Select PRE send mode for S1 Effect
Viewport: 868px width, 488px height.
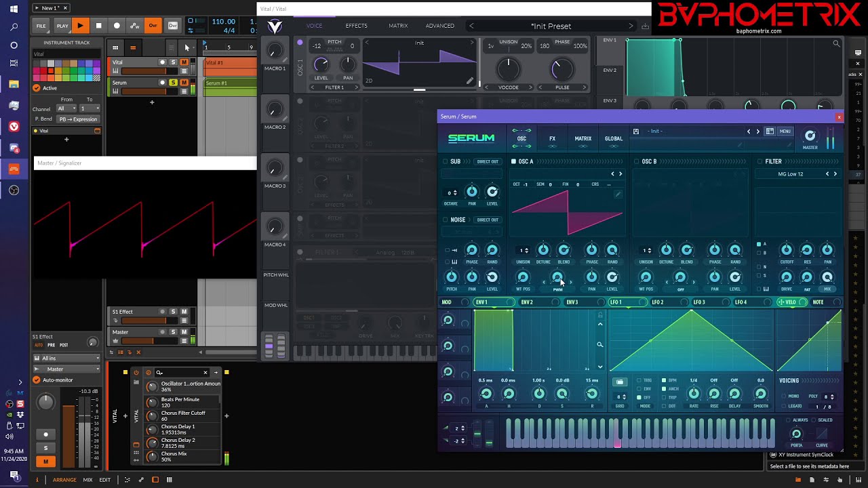coord(51,345)
